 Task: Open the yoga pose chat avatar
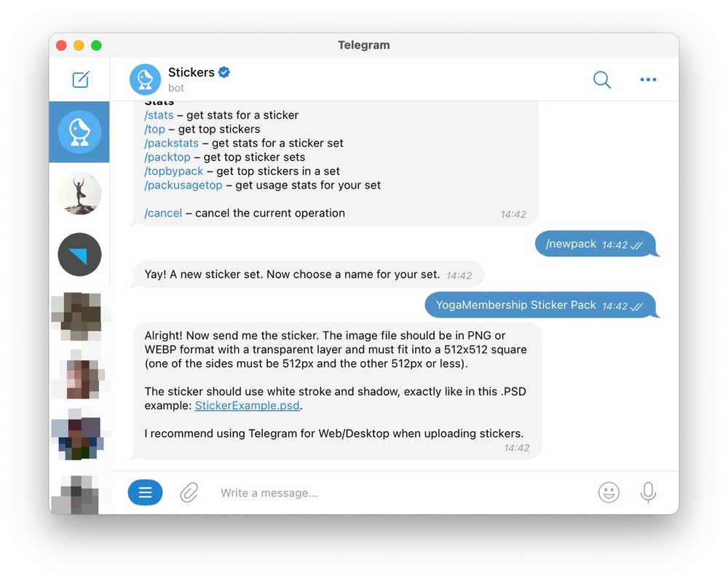(79, 193)
